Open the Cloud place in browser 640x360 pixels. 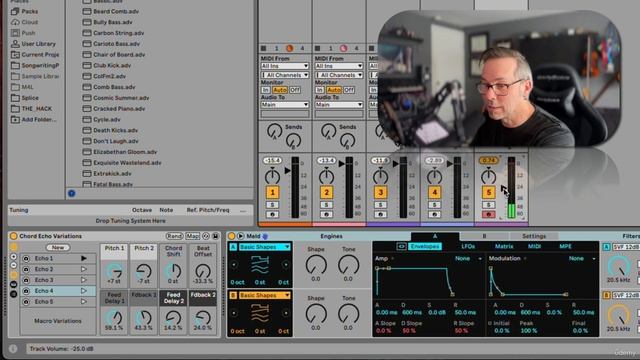(24, 22)
